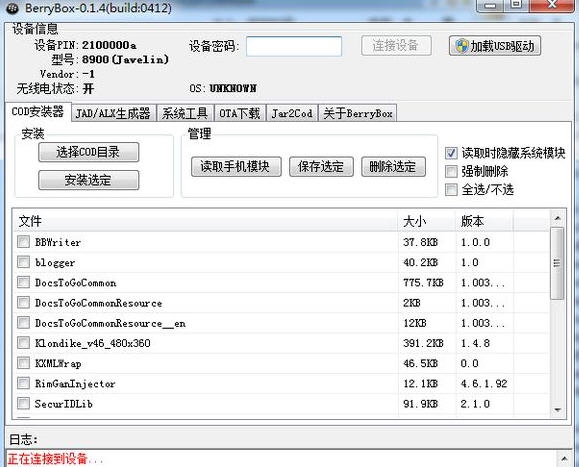Image resolution: width=579 pixels, height=467 pixels.
Task: Focus the 设备密码 input field
Action: [x=294, y=47]
